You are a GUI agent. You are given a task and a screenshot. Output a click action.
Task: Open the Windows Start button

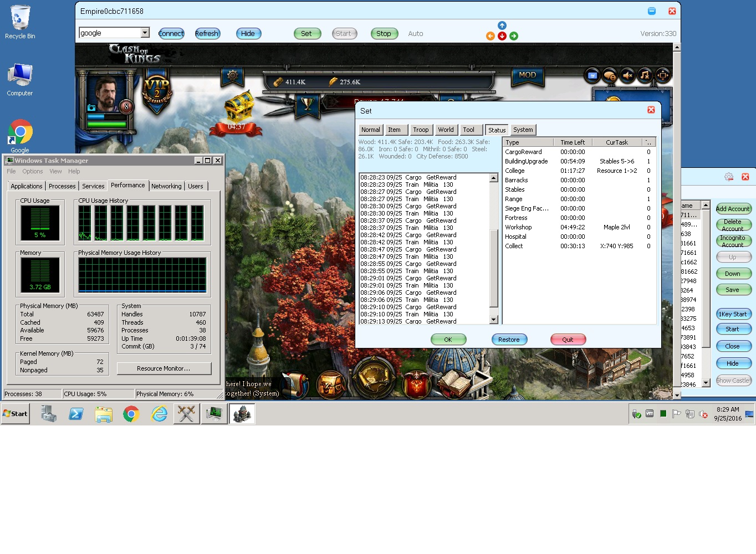click(16, 414)
